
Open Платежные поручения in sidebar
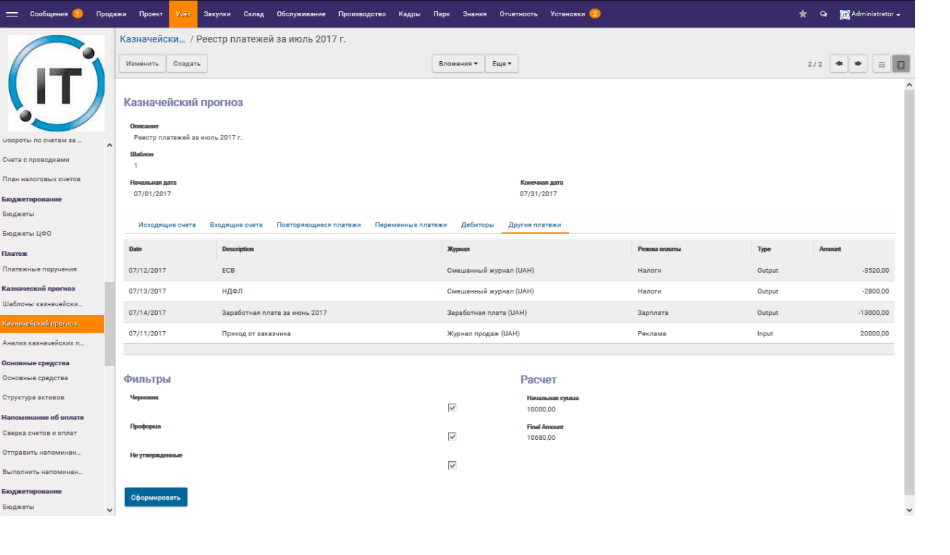point(39,270)
